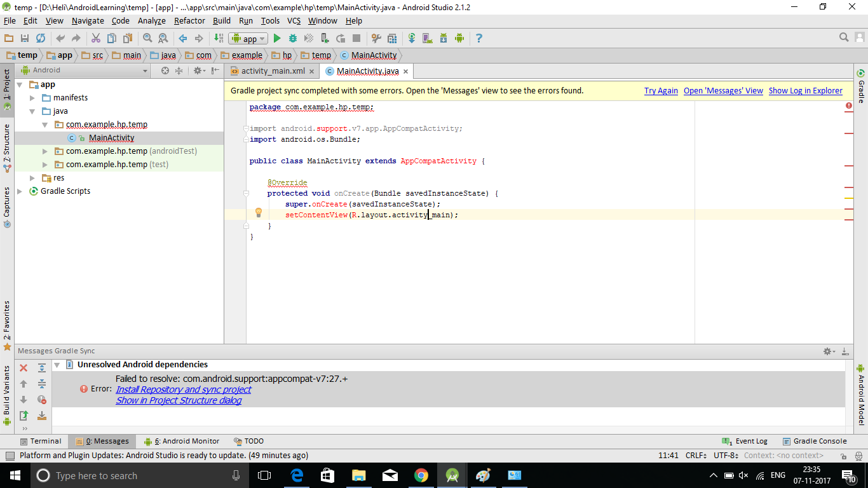Save all files with the floppy disk icon

coord(25,38)
